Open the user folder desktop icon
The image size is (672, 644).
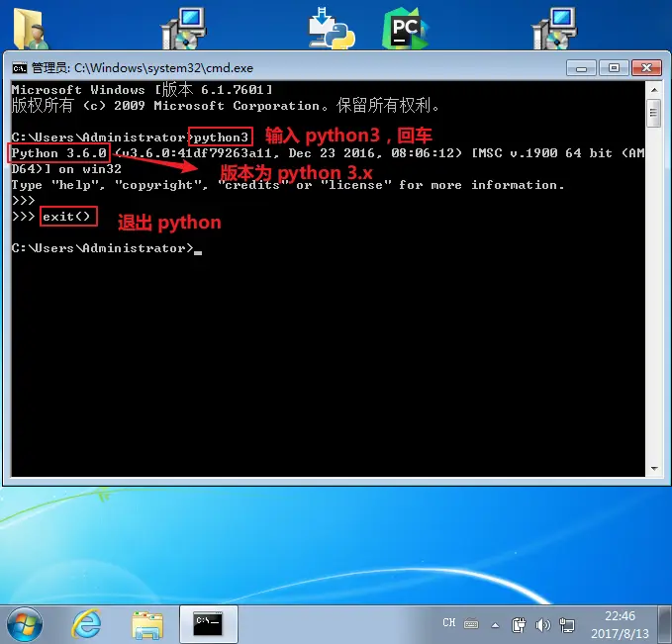tap(30, 29)
